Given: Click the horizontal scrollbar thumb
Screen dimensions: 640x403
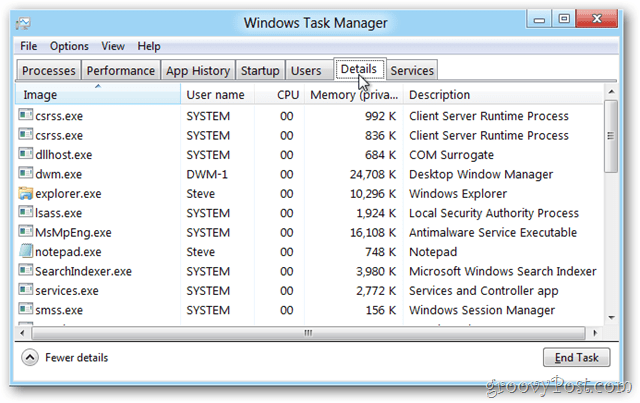Looking at the screenshot, I should [x=309, y=333].
